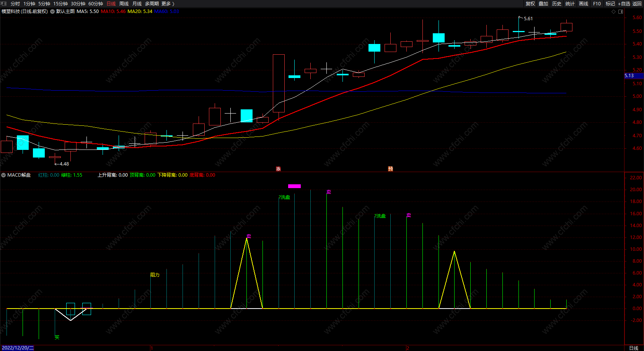Open 历史 history view
This screenshot has height=351, width=644.
coord(557,3)
